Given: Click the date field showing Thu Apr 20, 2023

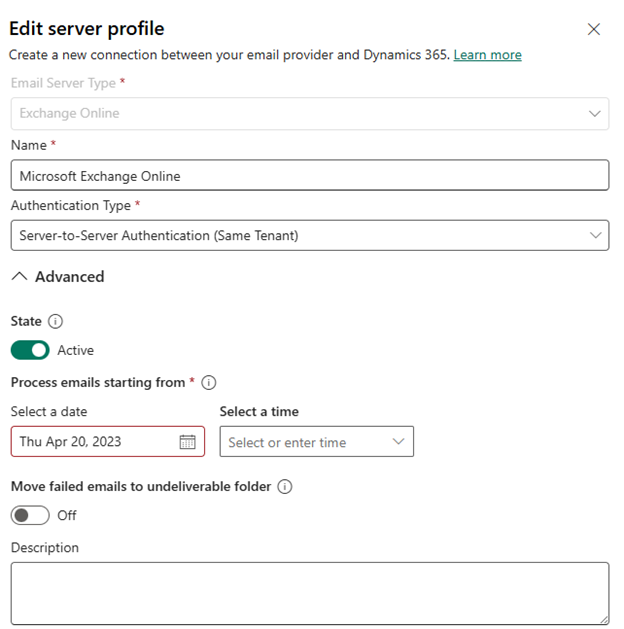Looking at the screenshot, I should click(95, 442).
